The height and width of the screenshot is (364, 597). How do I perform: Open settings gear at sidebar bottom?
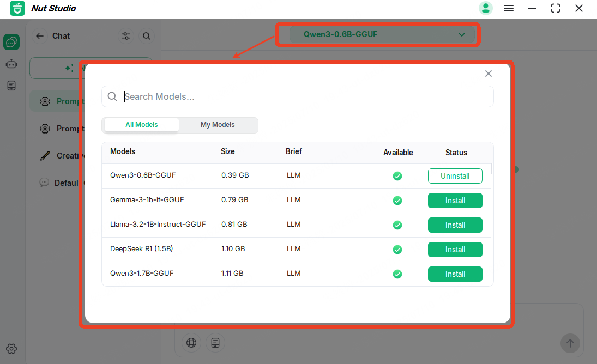click(x=11, y=348)
